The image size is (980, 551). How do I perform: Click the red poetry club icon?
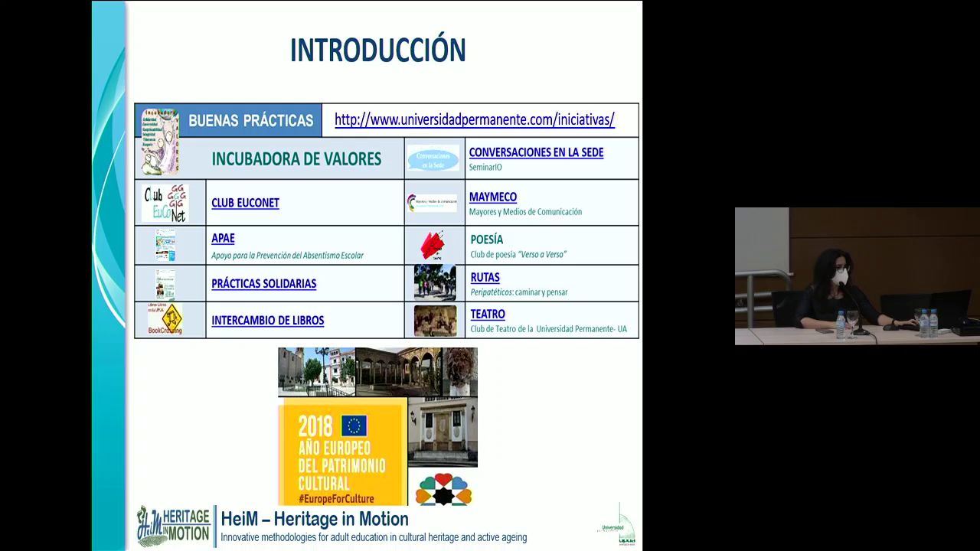point(433,246)
